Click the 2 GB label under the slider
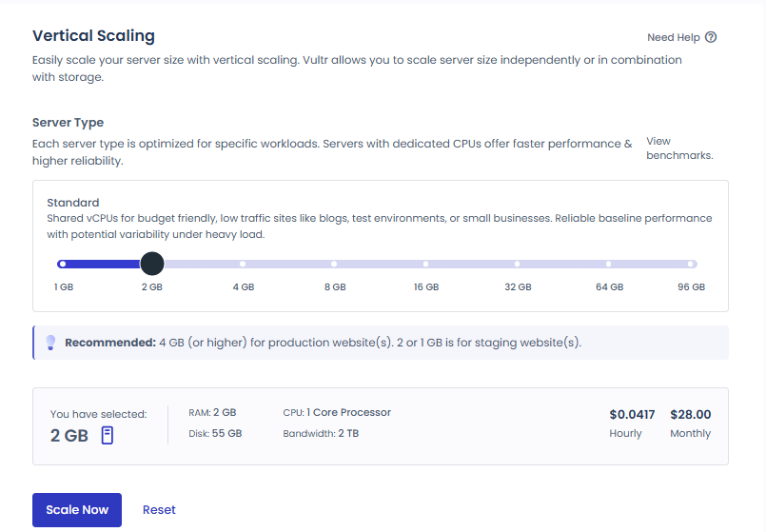Screen dimensions: 766x532 click(x=152, y=287)
